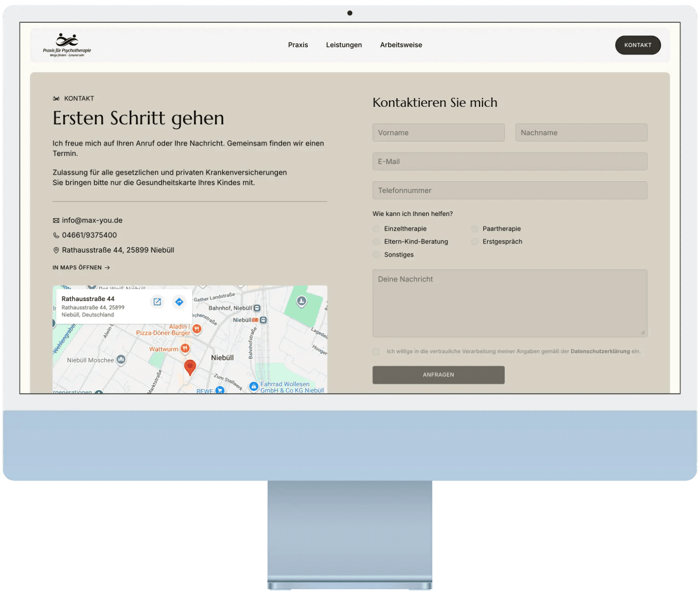700x591 pixels.
Task: Click the Fahrrad Wollesen shop marker
Action: (253, 387)
